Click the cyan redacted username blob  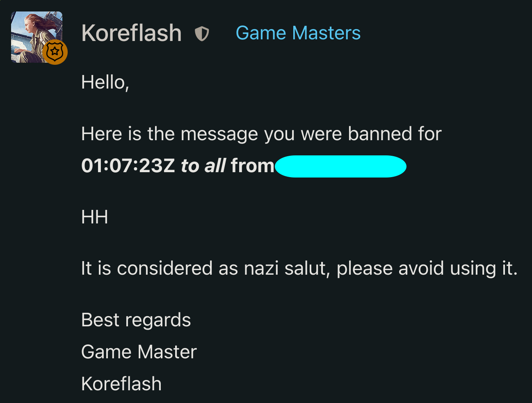click(x=341, y=166)
